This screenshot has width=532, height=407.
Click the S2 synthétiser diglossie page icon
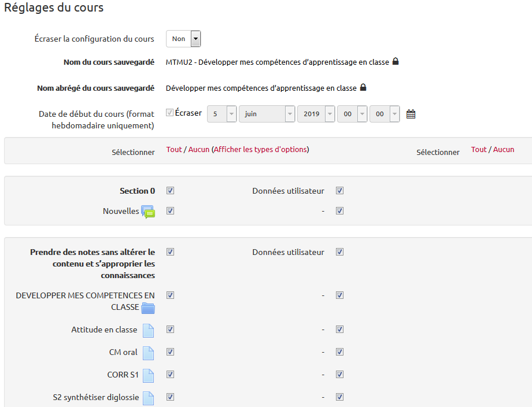[149, 398]
